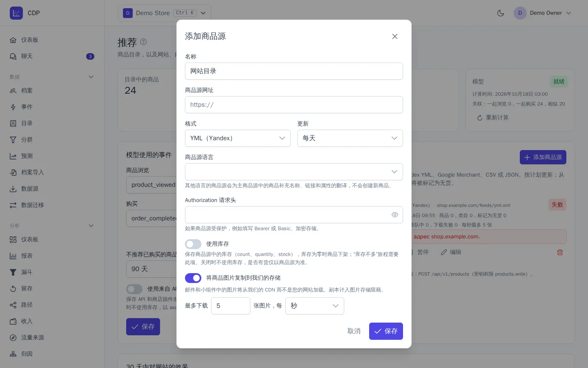588x368 pixels.
Task: Click the 档案导入 icon
Action: click(13, 173)
